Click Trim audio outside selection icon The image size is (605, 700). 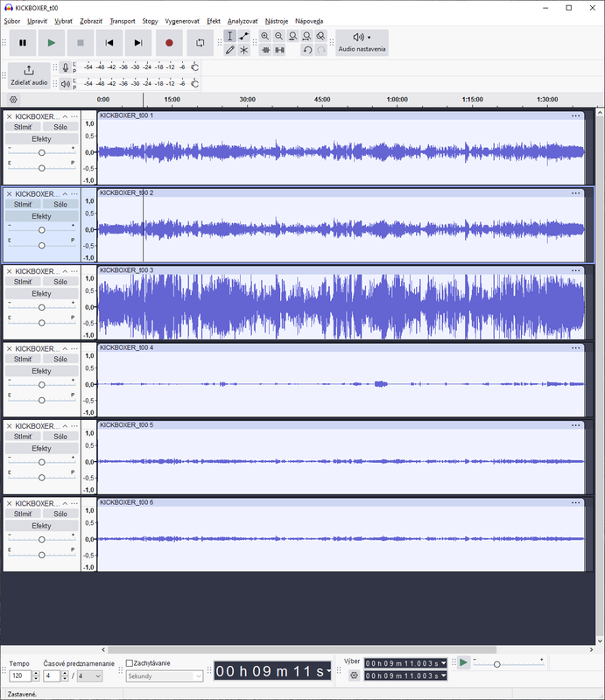click(x=265, y=50)
